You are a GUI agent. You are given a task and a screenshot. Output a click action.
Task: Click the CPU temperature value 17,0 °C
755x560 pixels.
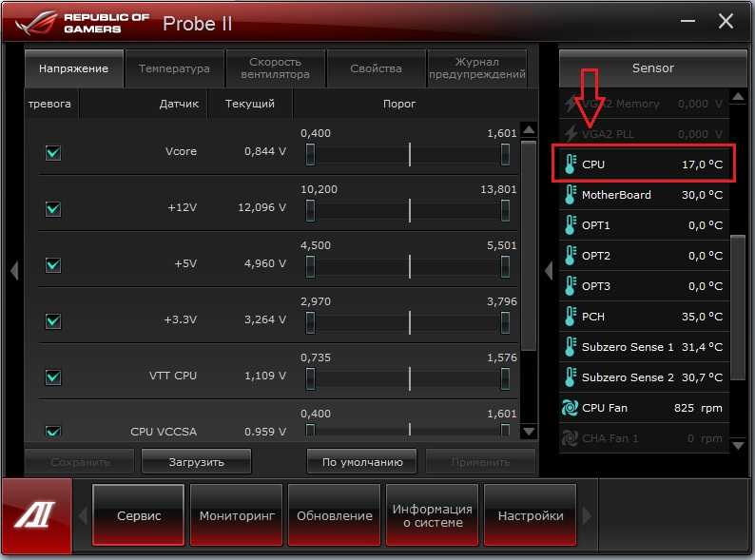[702, 164]
